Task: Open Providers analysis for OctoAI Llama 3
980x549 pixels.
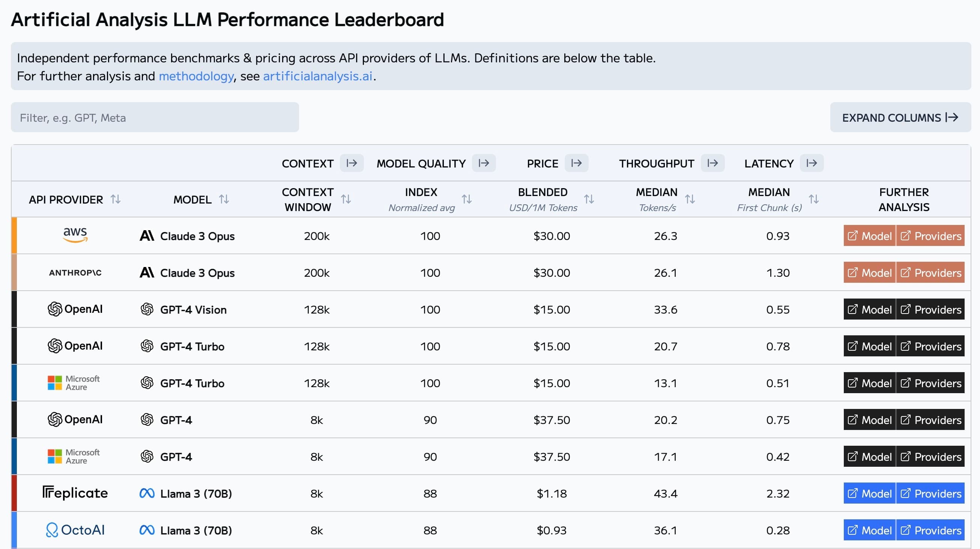Action: (x=930, y=530)
